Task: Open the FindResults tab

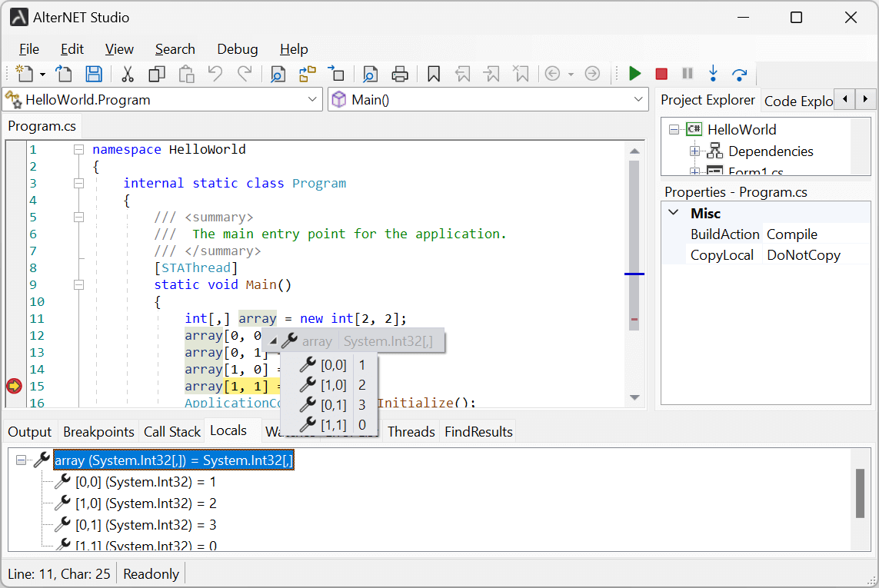Action: (478, 432)
